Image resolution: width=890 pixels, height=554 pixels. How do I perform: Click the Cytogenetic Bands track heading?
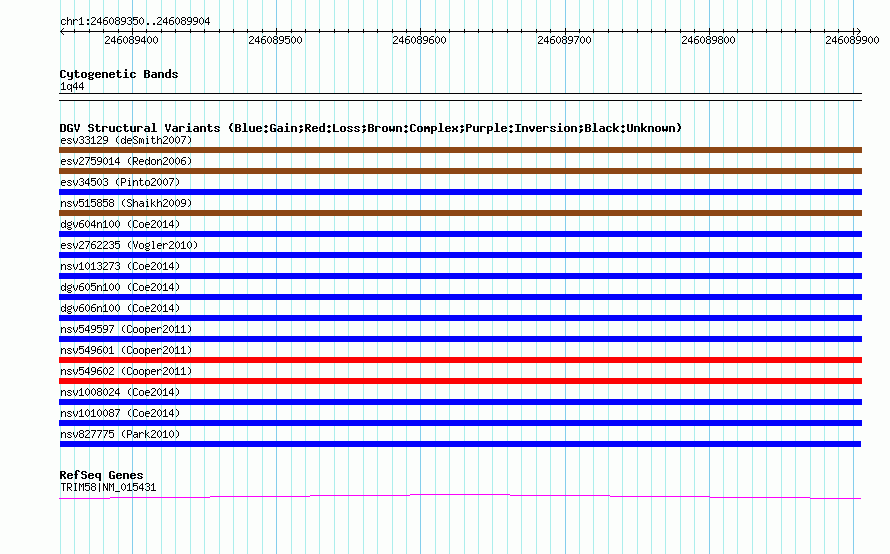click(119, 74)
